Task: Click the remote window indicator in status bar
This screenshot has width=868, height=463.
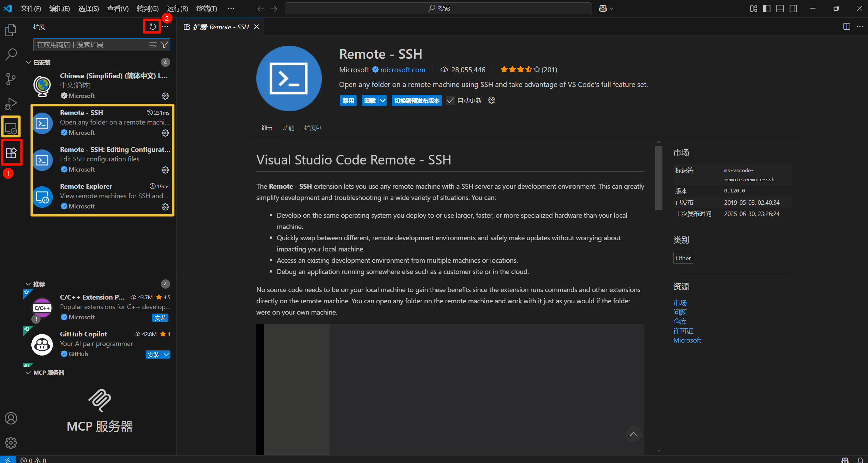Action: point(8,460)
